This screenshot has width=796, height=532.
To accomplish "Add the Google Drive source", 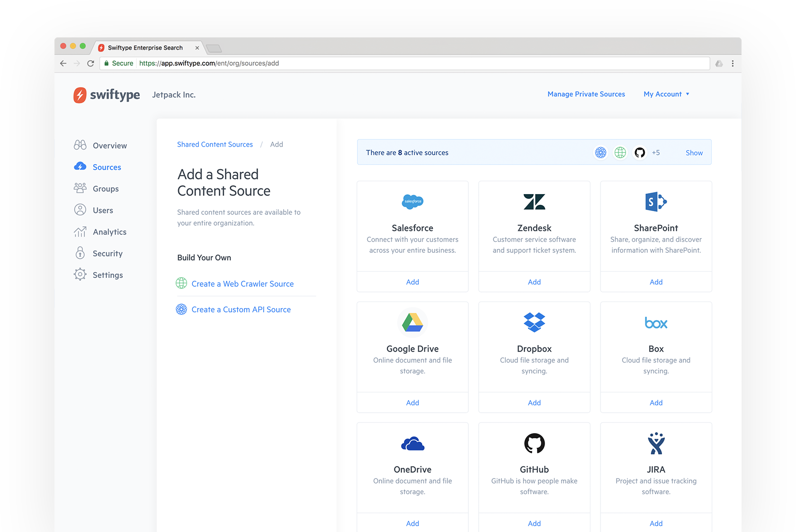I will tap(412, 402).
